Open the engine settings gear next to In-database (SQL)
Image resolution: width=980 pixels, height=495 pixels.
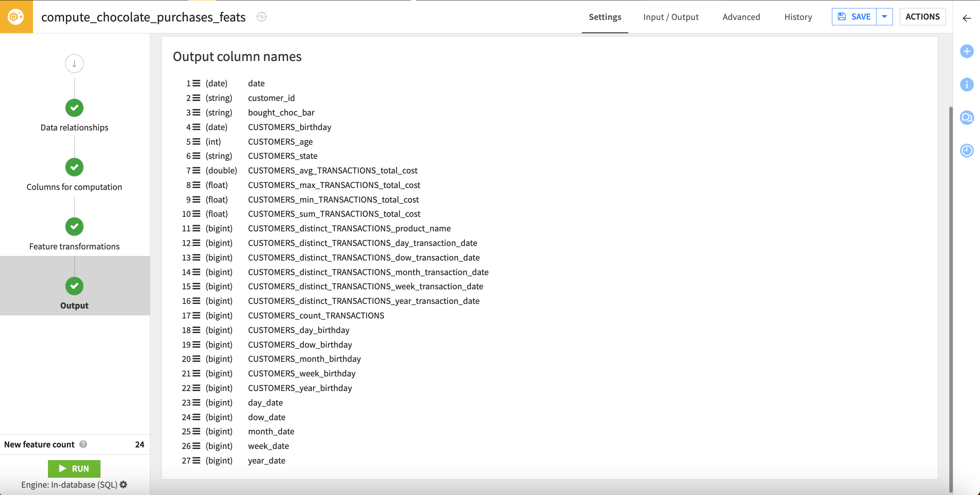(123, 485)
